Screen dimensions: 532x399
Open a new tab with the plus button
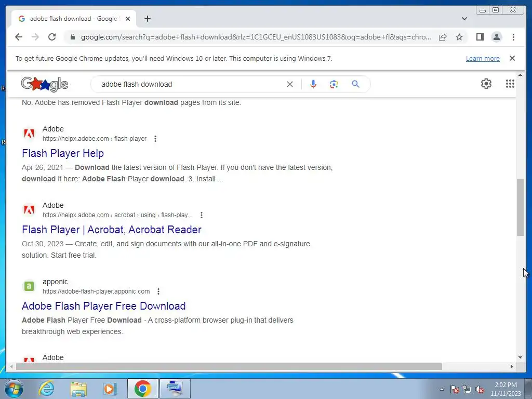tap(147, 19)
